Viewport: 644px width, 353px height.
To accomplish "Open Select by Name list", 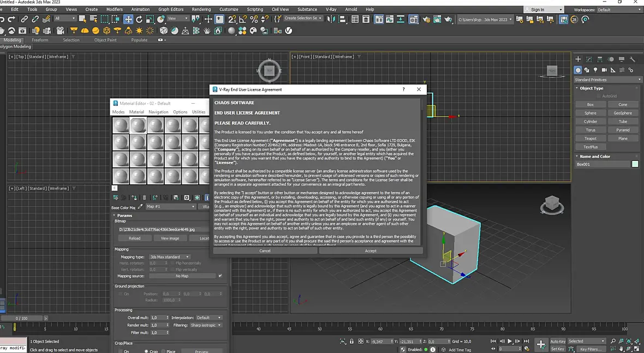I will (94, 19).
